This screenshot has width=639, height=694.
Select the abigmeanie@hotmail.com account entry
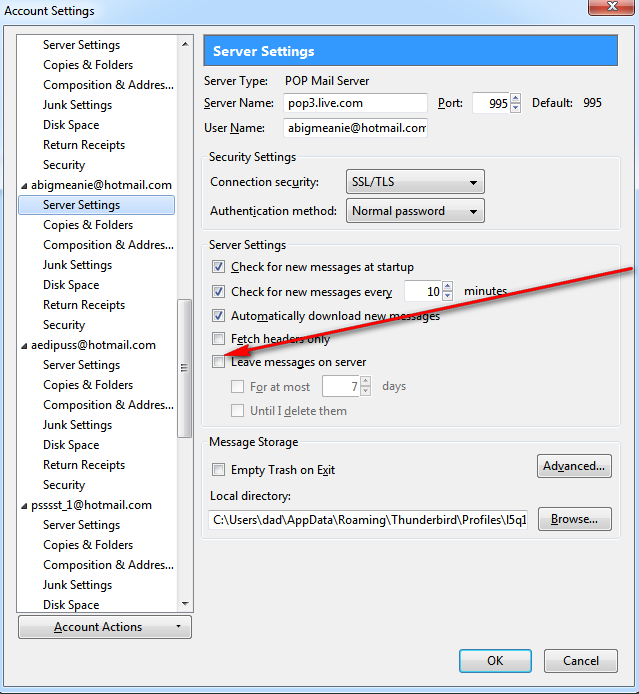pos(101,185)
